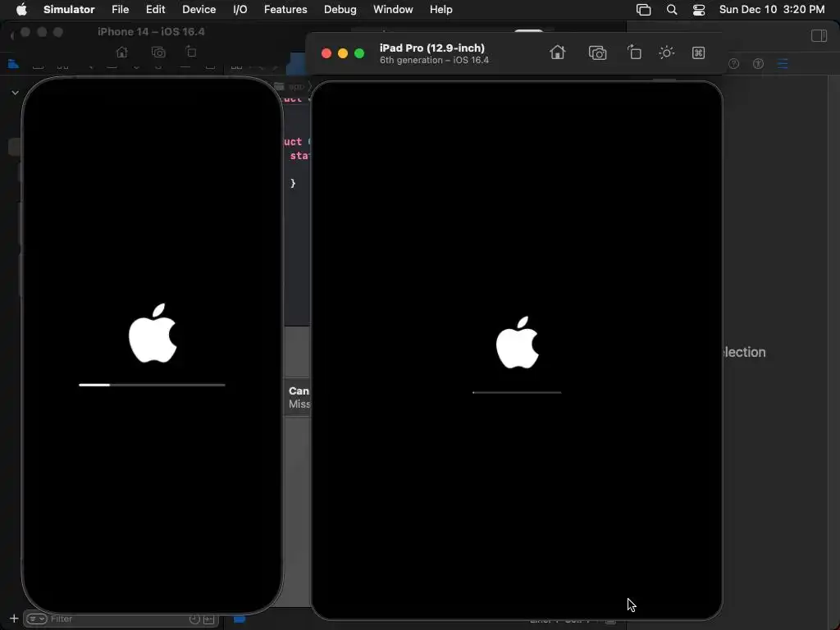The image size is (840, 630).
Task: Click the Home button in iPad Pro simulator toolbar
Action: (x=557, y=52)
